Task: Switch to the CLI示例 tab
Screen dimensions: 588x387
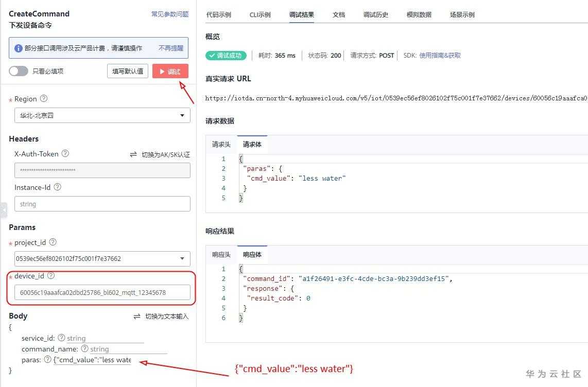Action: point(260,15)
